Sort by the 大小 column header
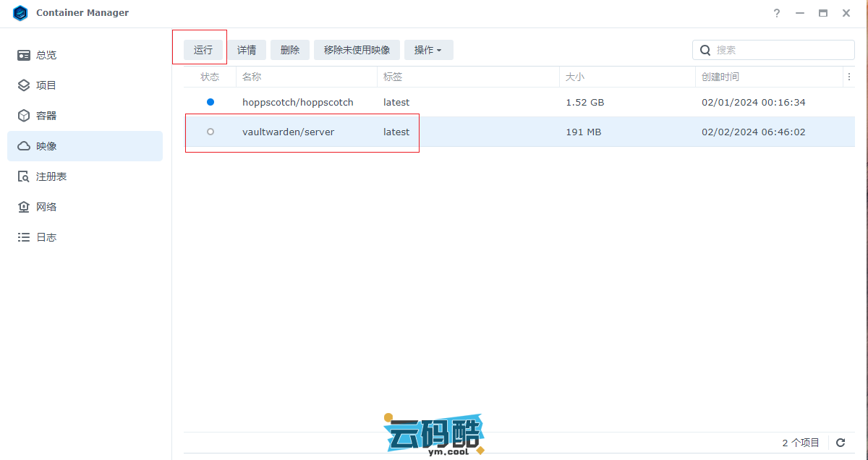 point(575,77)
